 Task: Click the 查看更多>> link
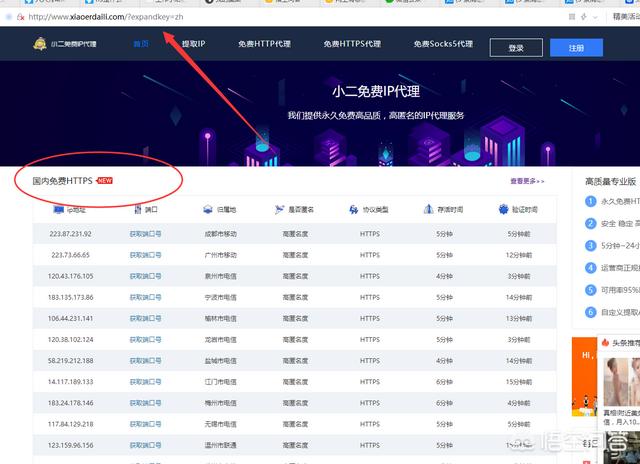point(527,181)
